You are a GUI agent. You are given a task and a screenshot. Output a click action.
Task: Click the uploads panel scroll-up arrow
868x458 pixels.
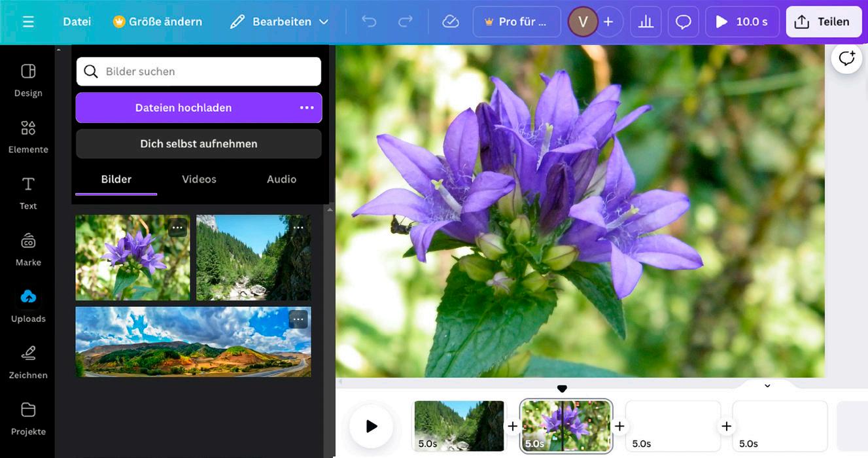330,209
